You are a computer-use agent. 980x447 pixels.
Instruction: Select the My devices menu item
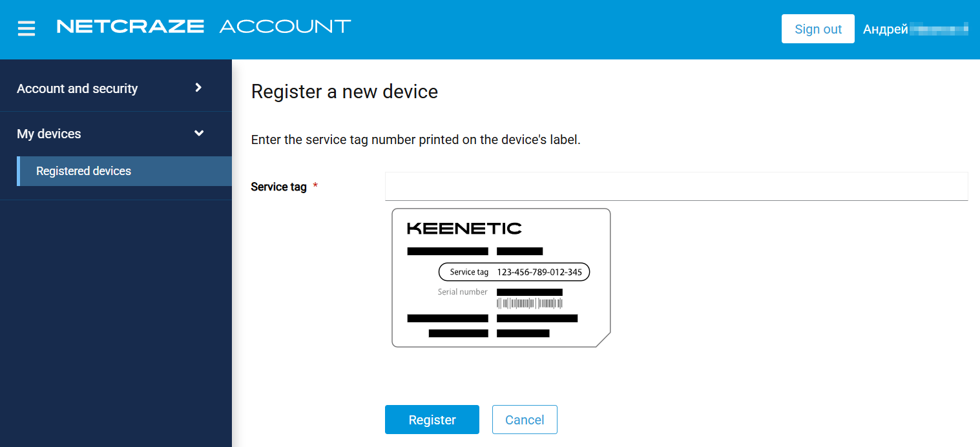[49, 134]
